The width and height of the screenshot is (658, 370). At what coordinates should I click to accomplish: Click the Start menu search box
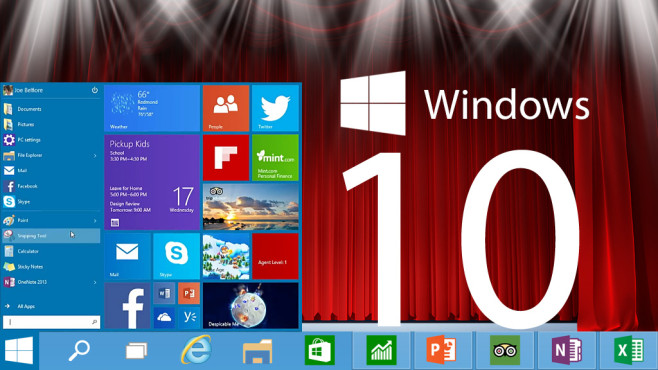(x=51, y=322)
